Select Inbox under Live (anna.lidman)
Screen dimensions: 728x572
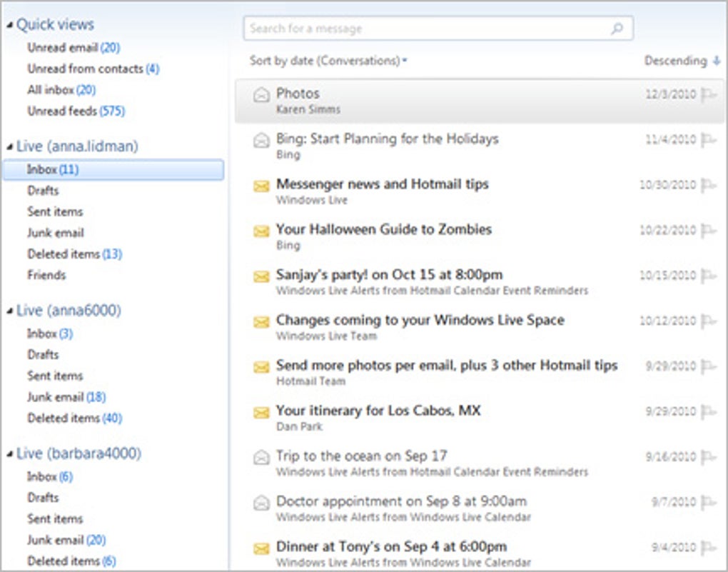coord(52,170)
